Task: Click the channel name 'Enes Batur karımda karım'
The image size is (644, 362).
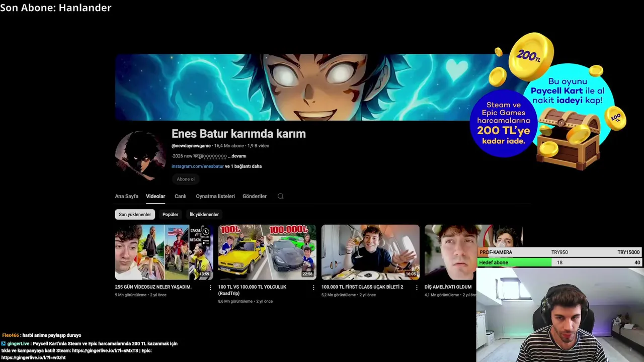Action: click(238, 134)
